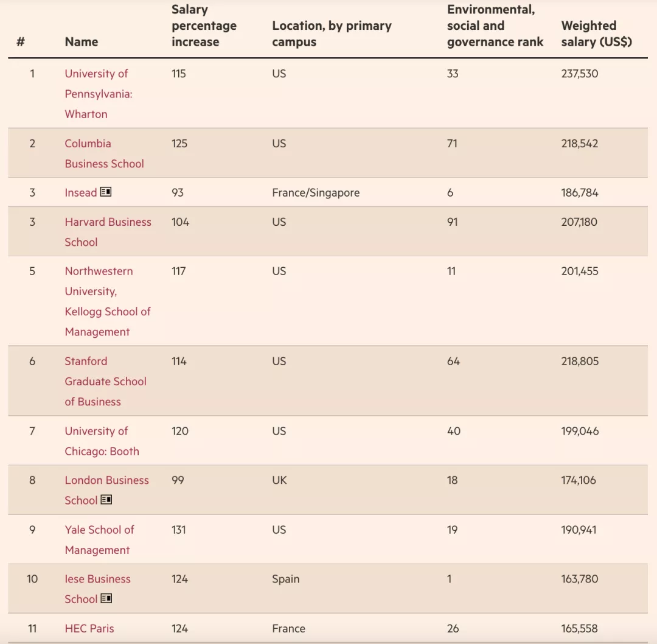This screenshot has height=644, width=657.
Task: Select the Insead school link
Action: pyautogui.click(x=81, y=193)
